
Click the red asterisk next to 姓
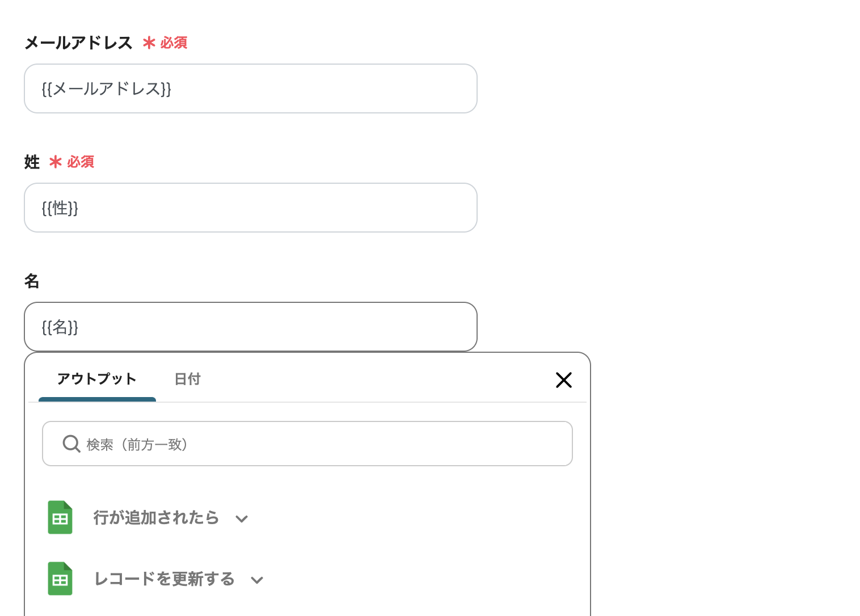(56, 162)
